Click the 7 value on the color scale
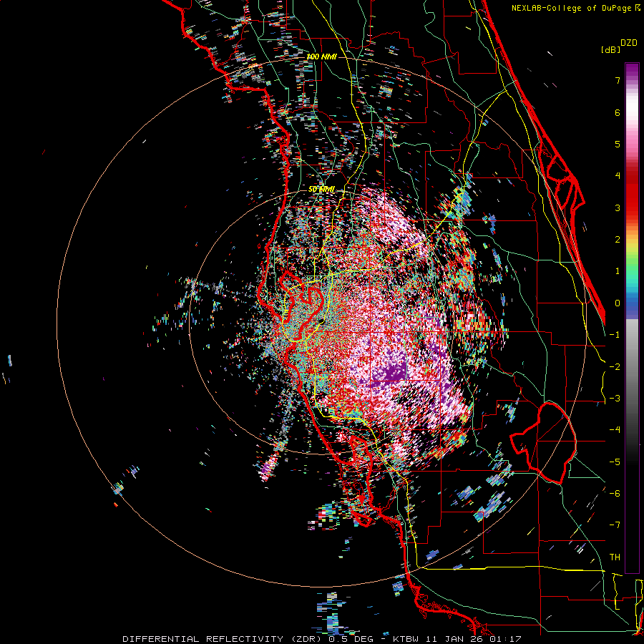Screen dimensions: 644x644 [618, 80]
